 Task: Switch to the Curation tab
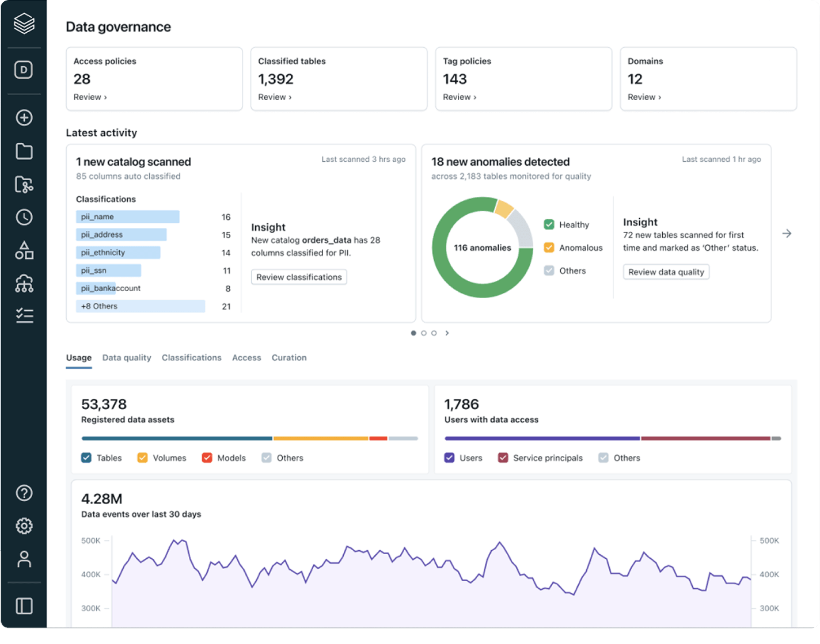[x=289, y=358]
